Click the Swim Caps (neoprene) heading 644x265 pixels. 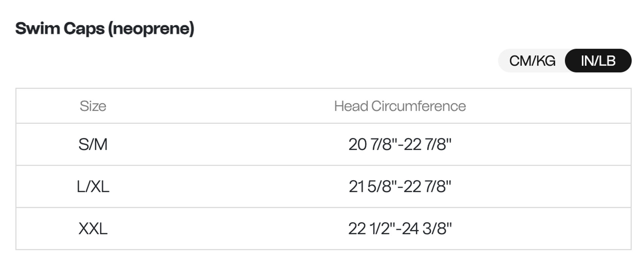pos(105,29)
